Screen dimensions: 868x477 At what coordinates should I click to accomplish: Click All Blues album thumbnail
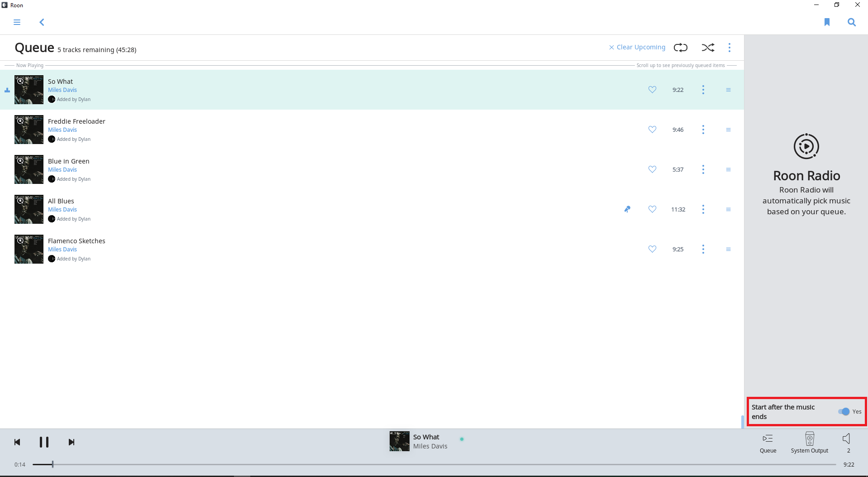pos(29,209)
